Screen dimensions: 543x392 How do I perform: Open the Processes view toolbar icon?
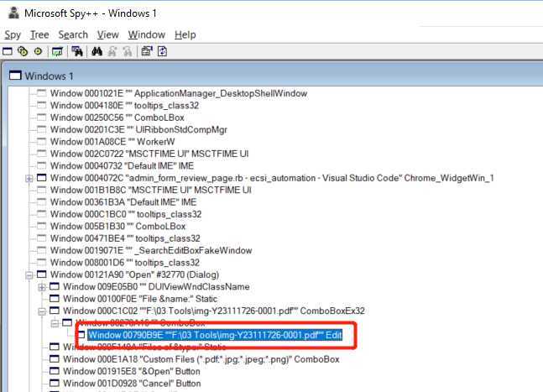pos(23,52)
